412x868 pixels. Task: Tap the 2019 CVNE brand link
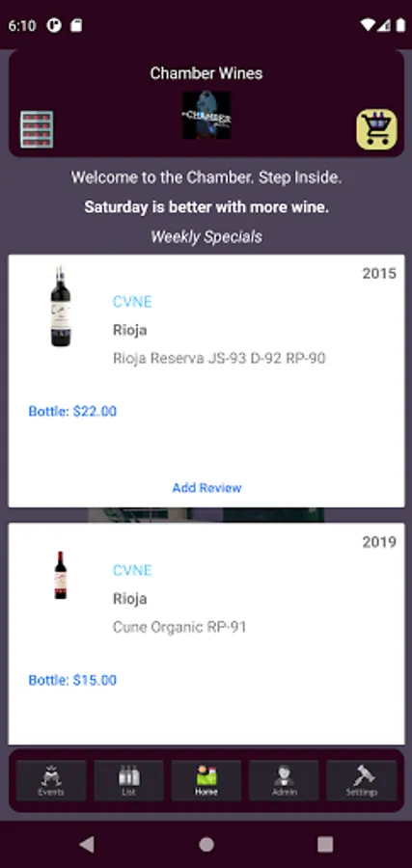tap(132, 570)
